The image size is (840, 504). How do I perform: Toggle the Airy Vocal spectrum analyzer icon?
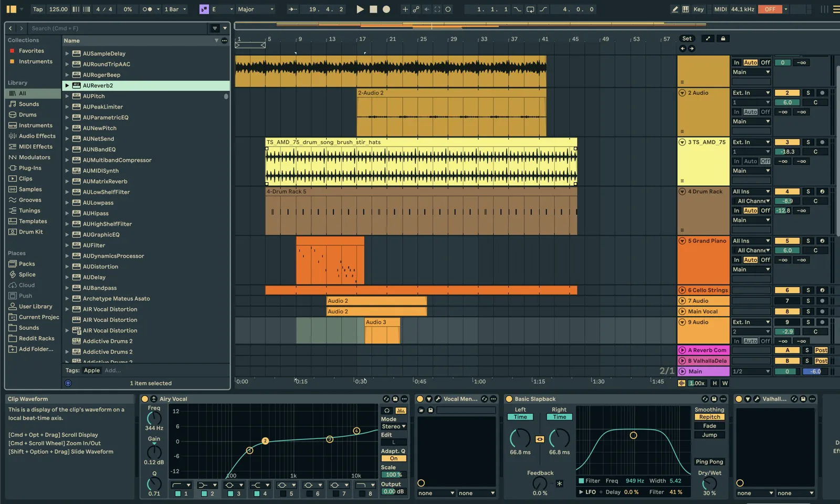401,411
